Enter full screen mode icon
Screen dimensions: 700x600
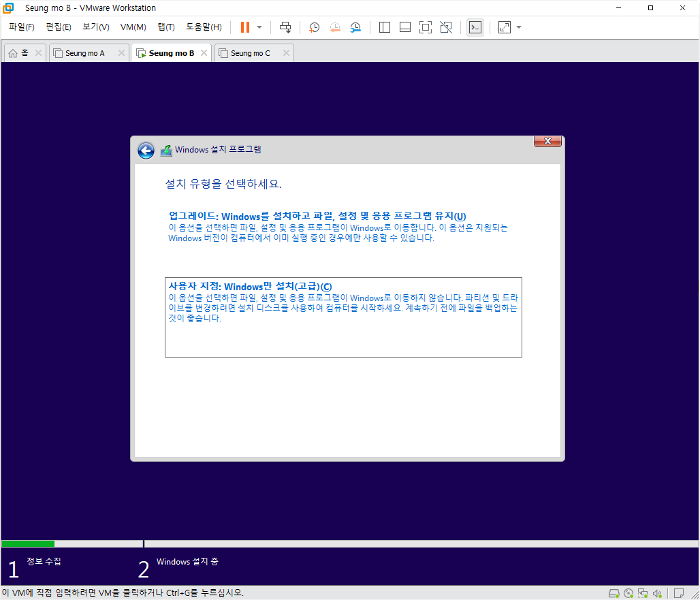[x=426, y=27]
